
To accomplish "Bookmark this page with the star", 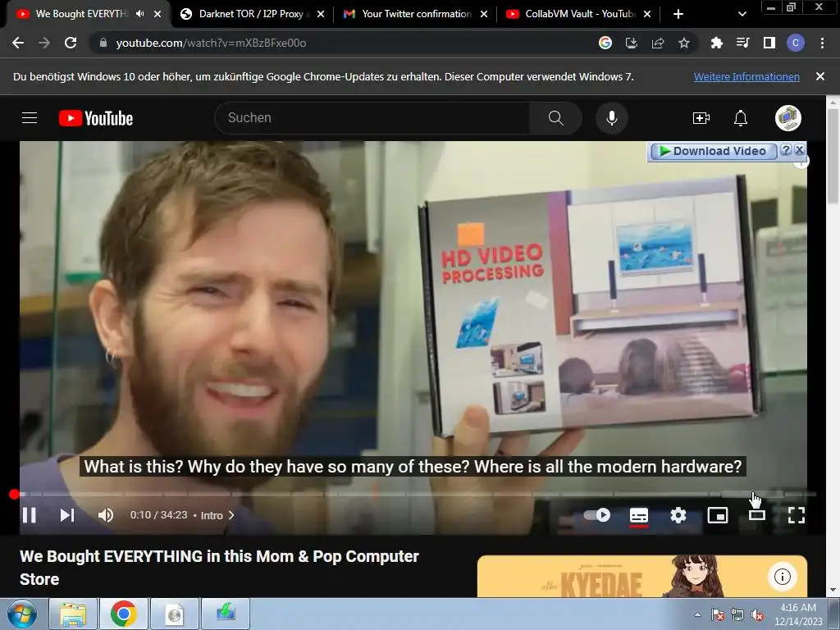I will [x=684, y=43].
